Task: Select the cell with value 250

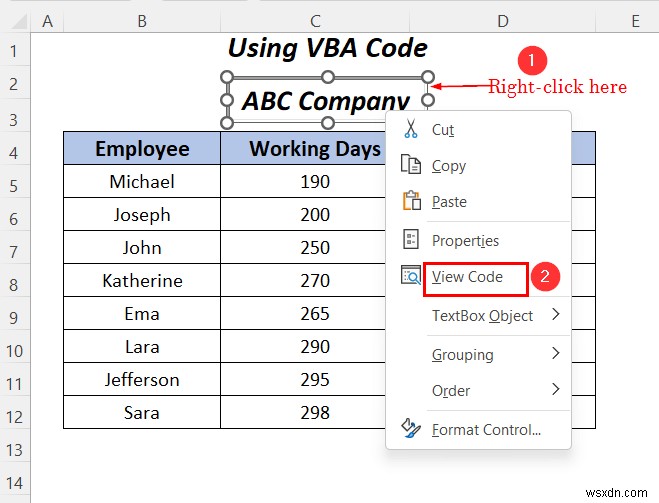Action: tap(303, 248)
